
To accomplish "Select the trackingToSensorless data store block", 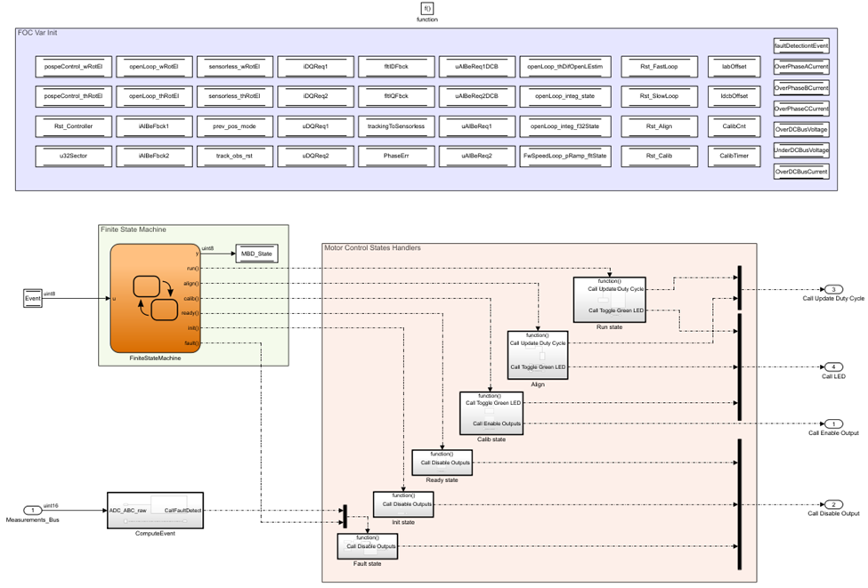I will [x=396, y=126].
